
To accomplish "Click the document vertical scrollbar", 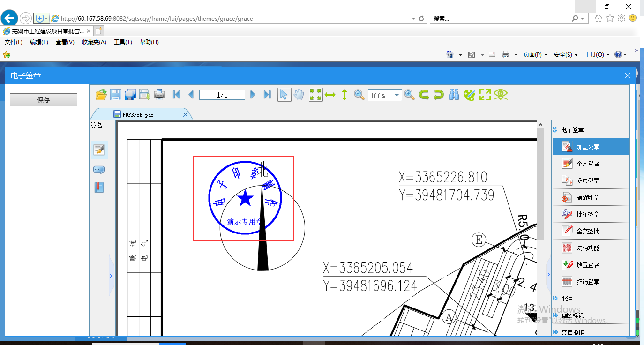I will click(x=540, y=187).
